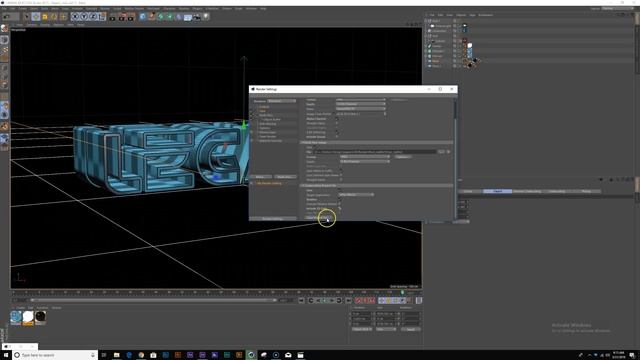Choose the Rotate tool icon

click(x=54, y=17)
